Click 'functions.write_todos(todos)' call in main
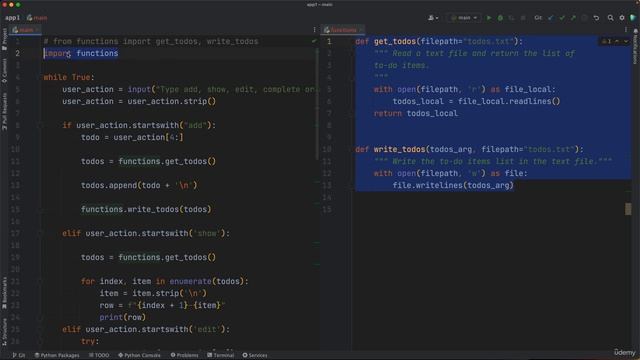 (146, 209)
